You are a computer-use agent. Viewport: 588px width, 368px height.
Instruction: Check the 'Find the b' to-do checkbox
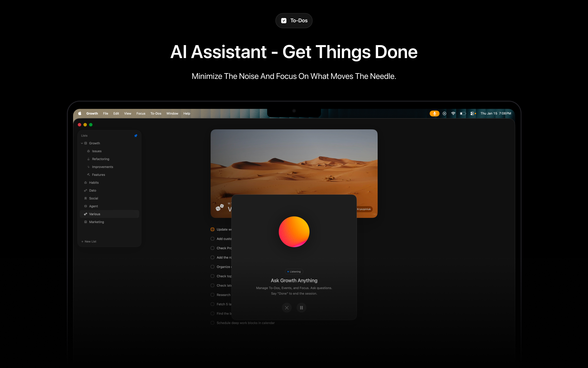(x=212, y=313)
